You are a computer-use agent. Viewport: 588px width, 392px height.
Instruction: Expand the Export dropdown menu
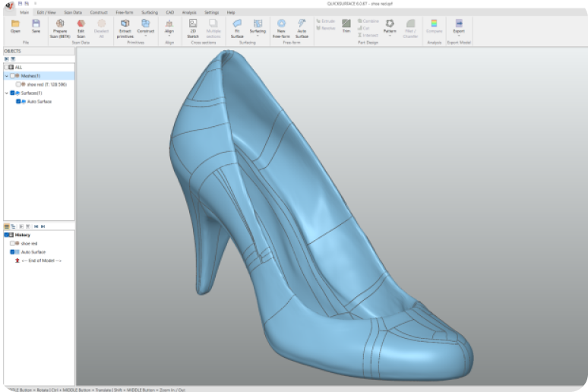[459, 36]
